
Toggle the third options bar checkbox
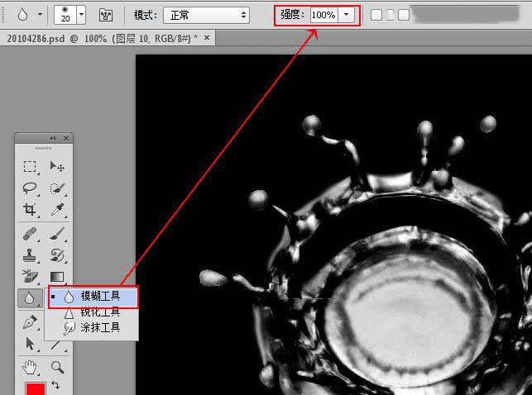[404, 15]
